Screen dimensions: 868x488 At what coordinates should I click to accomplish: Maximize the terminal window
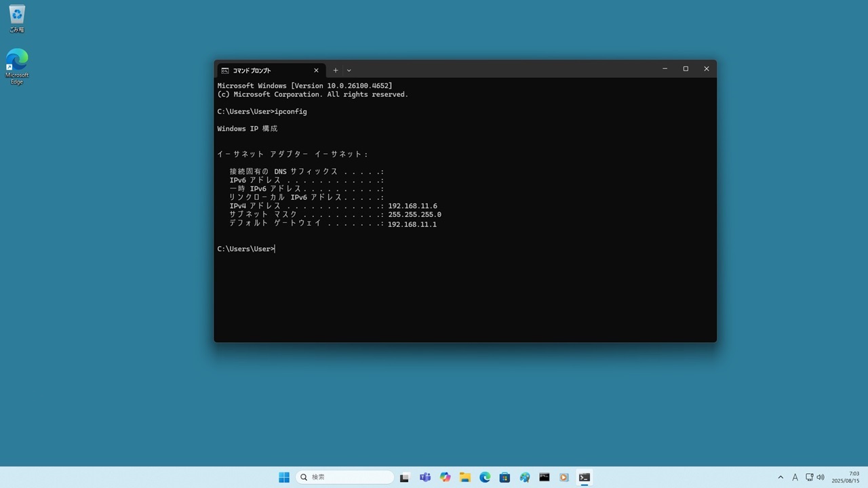(686, 68)
